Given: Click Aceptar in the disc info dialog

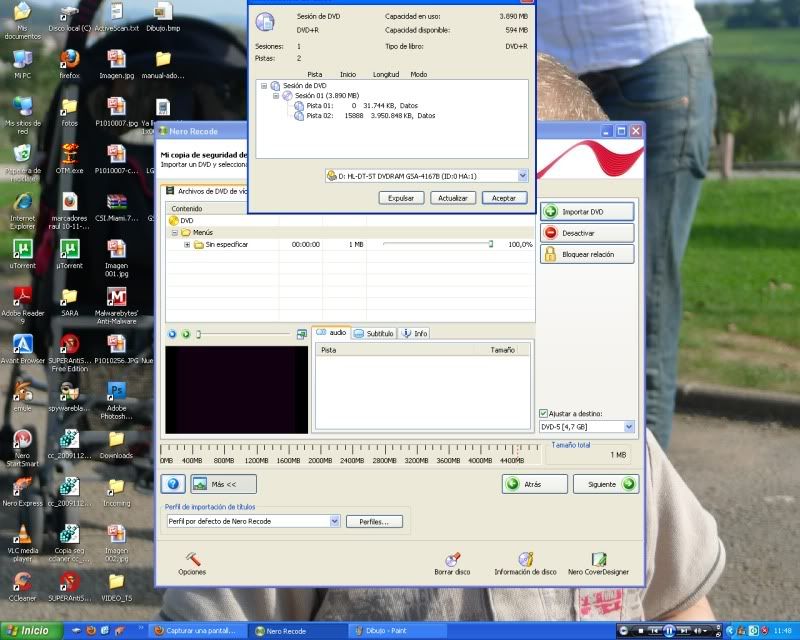Looking at the screenshot, I should coord(504,198).
